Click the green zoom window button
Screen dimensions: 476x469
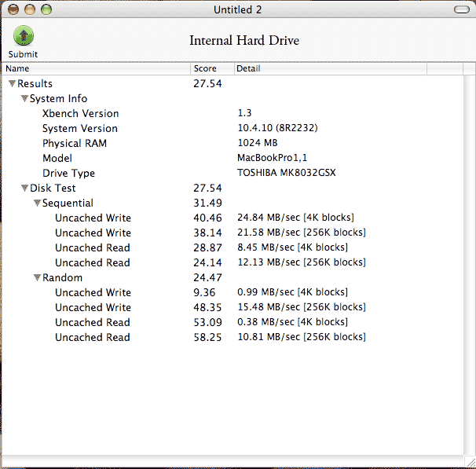pos(46,9)
